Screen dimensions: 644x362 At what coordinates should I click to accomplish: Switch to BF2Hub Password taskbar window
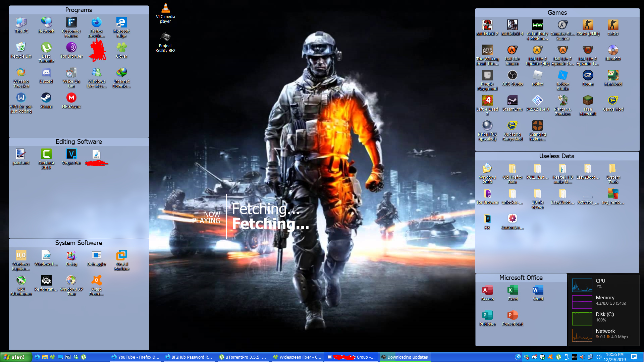[189, 357]
